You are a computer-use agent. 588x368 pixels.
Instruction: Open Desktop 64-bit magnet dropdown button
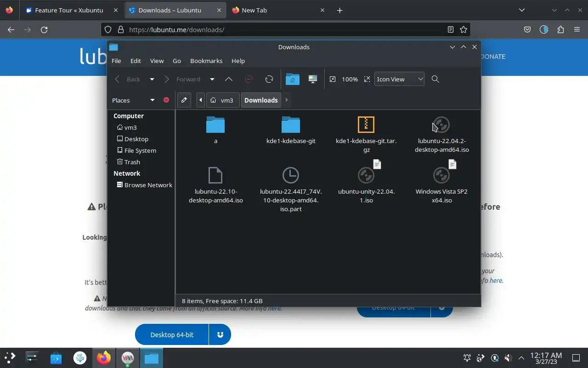220,334
